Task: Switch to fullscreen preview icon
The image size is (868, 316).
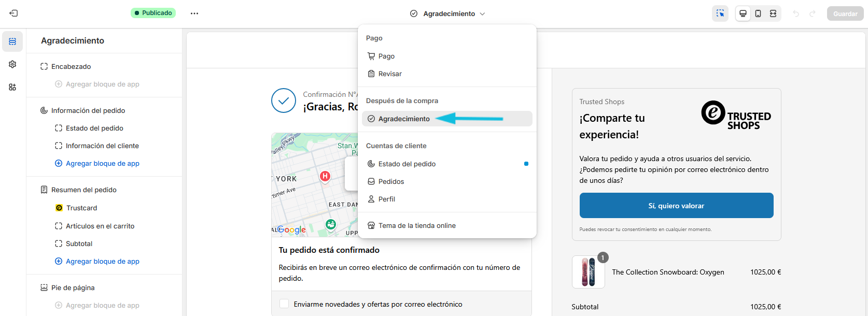Action: click(x=773, y=13)
